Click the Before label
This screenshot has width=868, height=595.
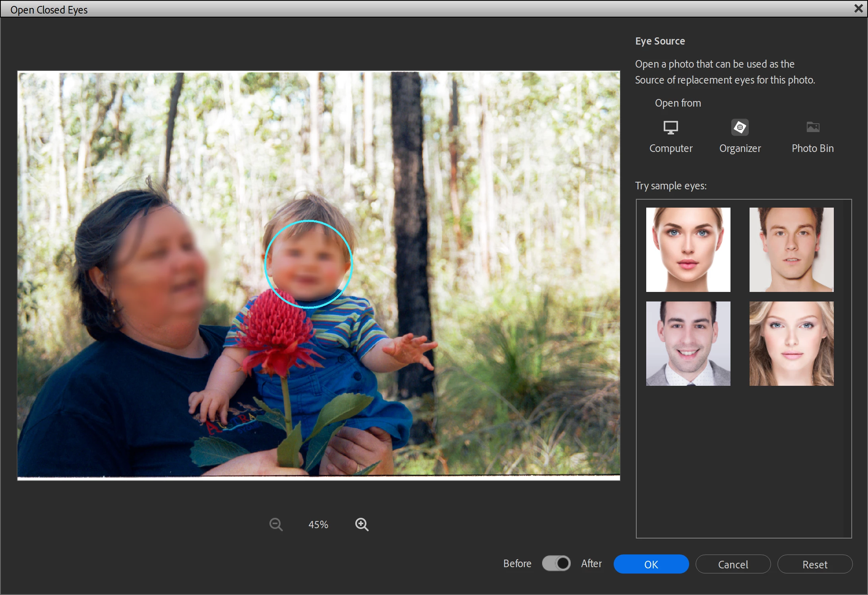(517, 564)
